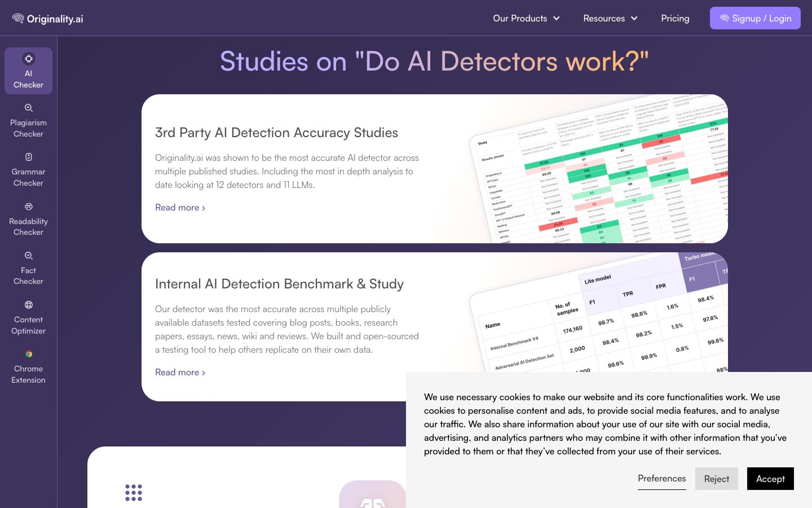Click the purple dot-grid icon
This screenshot has height=508, width=812.
(x=134, y=492)
